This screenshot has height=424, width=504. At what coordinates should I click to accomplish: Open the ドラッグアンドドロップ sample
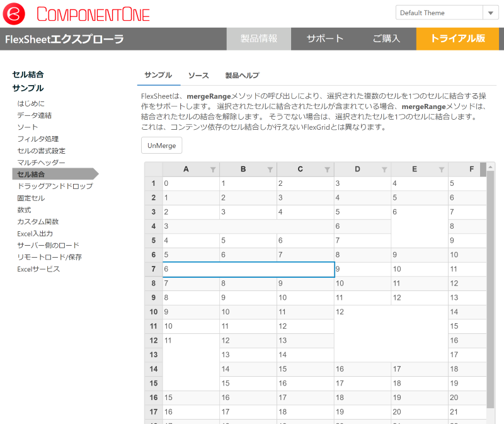55,186
